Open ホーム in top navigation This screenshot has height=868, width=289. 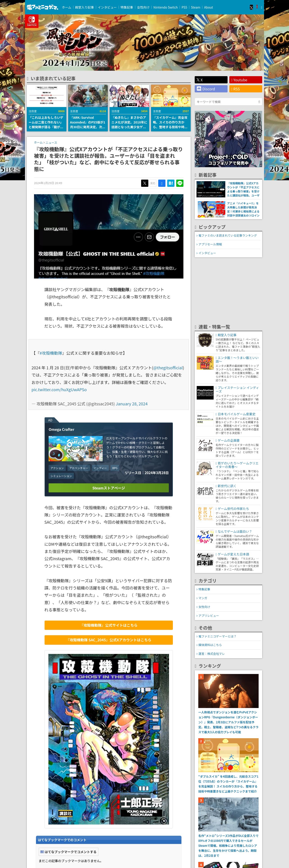(x=66, y=7)
